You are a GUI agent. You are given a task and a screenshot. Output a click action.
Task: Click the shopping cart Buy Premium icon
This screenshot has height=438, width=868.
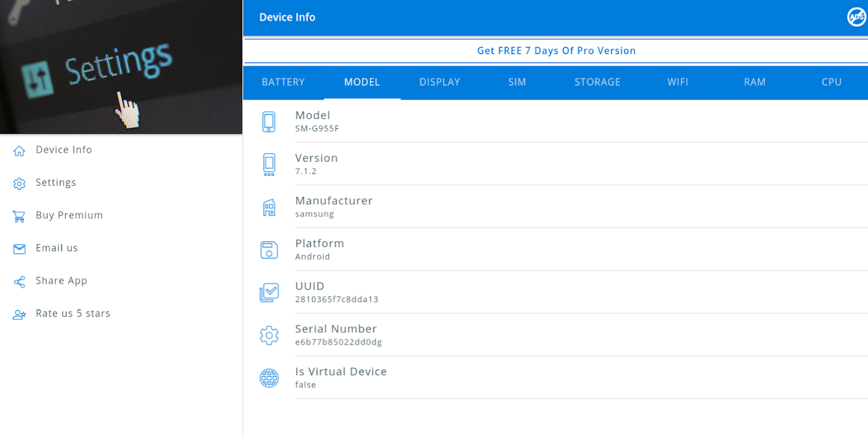[x=19, y=216]
